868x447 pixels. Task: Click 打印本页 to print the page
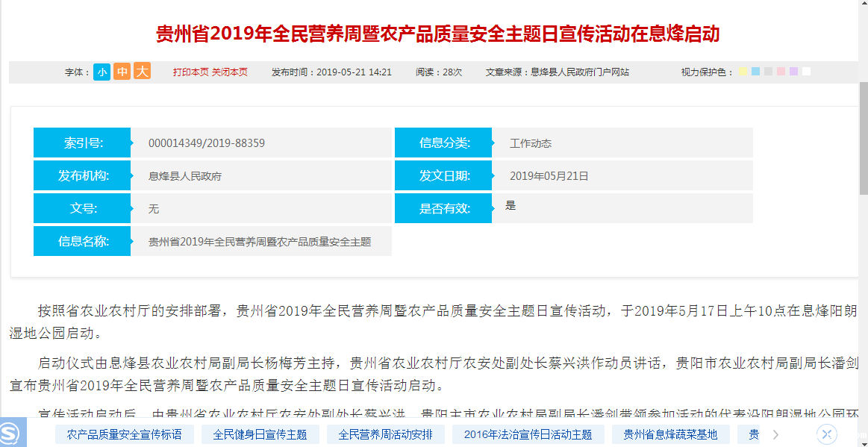(191, 72)
